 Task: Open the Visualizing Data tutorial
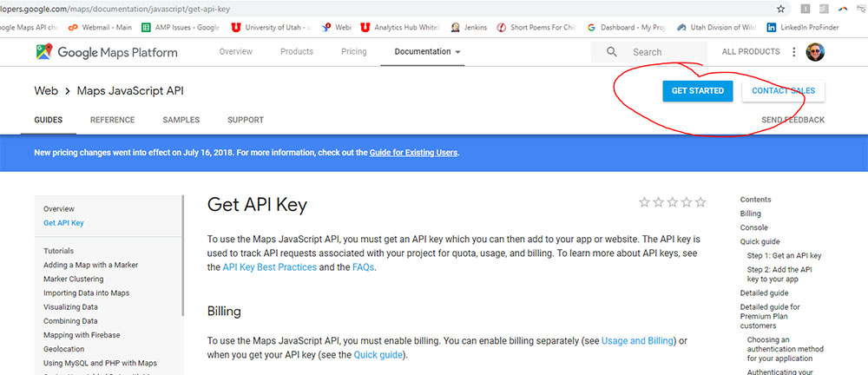tap(71, 307)
